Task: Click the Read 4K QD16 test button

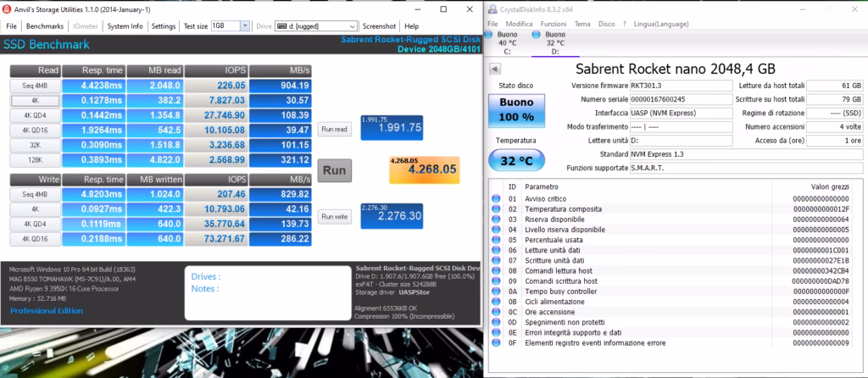Action: click(34, 131)
